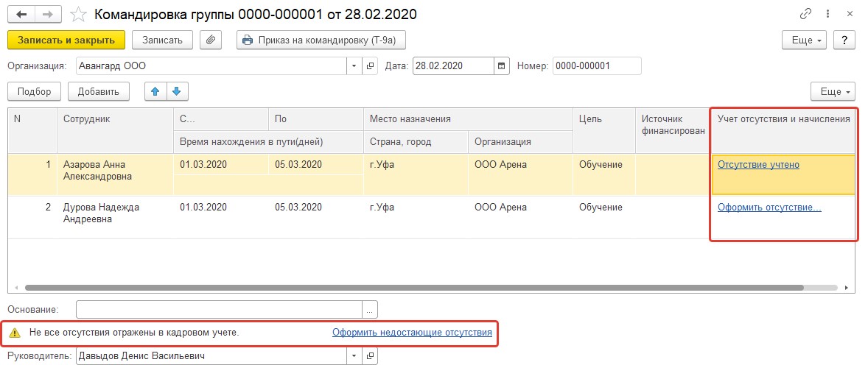Print Приказ на командировку (Т-9а)

(x=321, y=40)
